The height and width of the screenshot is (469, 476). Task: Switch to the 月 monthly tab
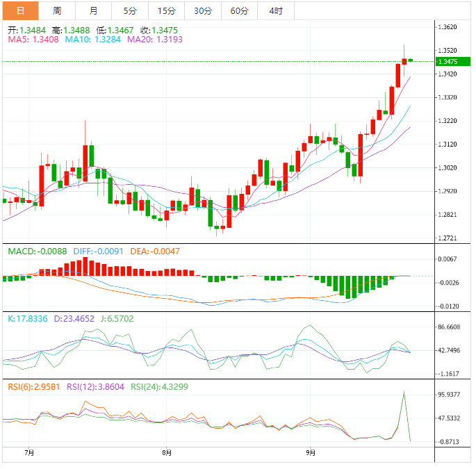click(94, 11)
